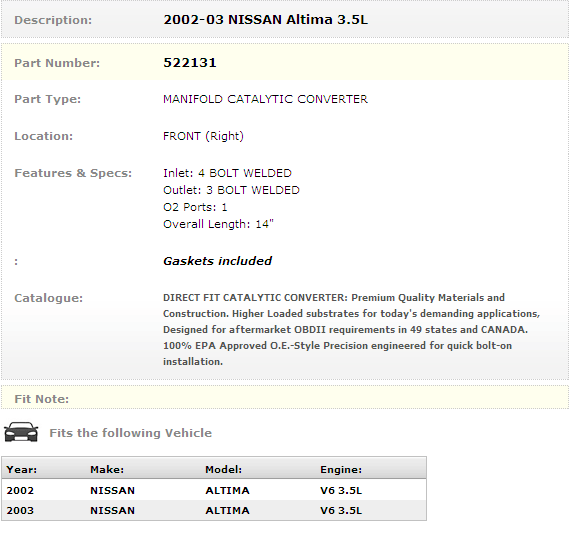Click the Inlet: 4 BOLT WELDED spec

tap(227, 173)
